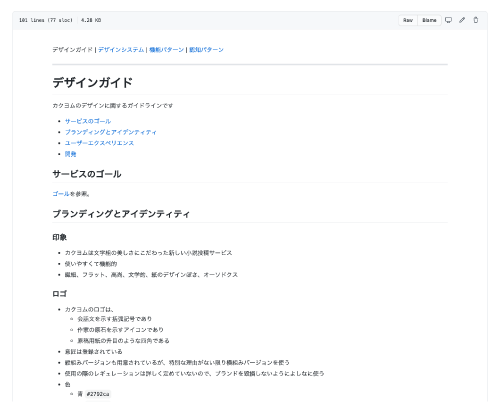Open the デザインシステム link
This screenshot has width=500, height=402.
pos(121,50)
